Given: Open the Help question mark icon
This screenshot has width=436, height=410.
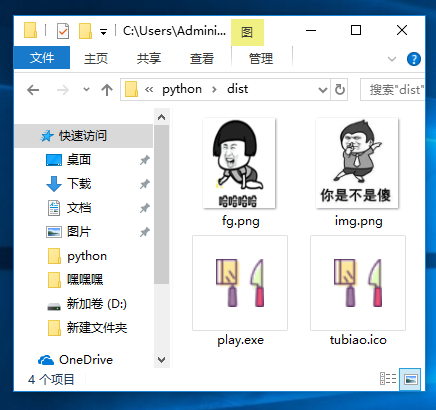Looking at the screenshot, I should (x=414, y=59).
